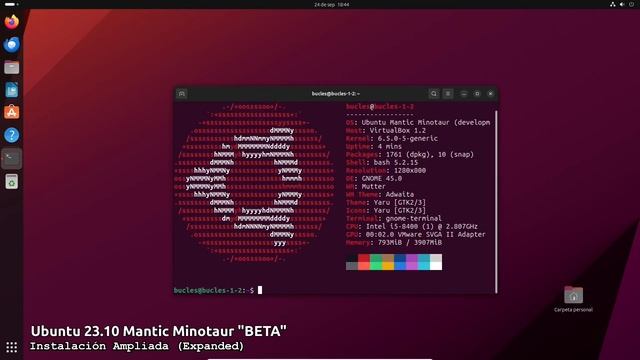The width and height of the screenshot is (640, 360).
Task: Click the terminal title bucles@bucles-1-2
Action: tap(336, 94)
